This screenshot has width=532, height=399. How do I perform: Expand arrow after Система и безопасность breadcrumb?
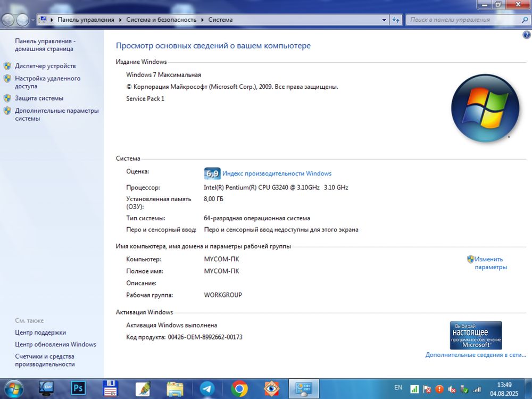pyautogui.click(x=203, y=20)
